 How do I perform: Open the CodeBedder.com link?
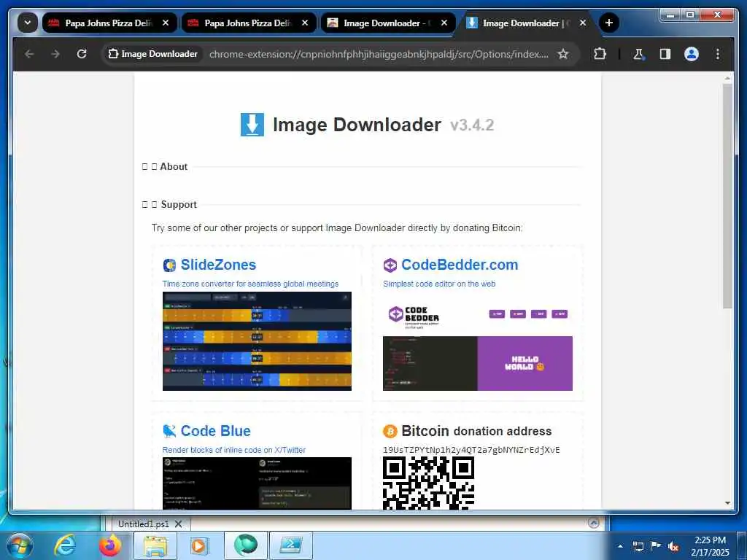460,265
